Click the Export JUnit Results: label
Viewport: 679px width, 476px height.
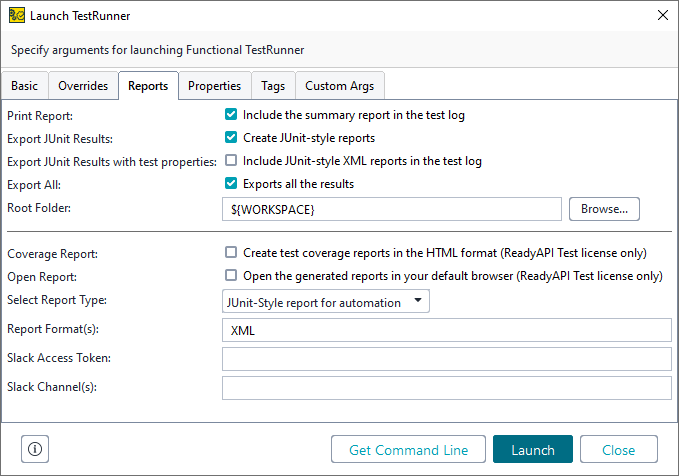[60, 139]
